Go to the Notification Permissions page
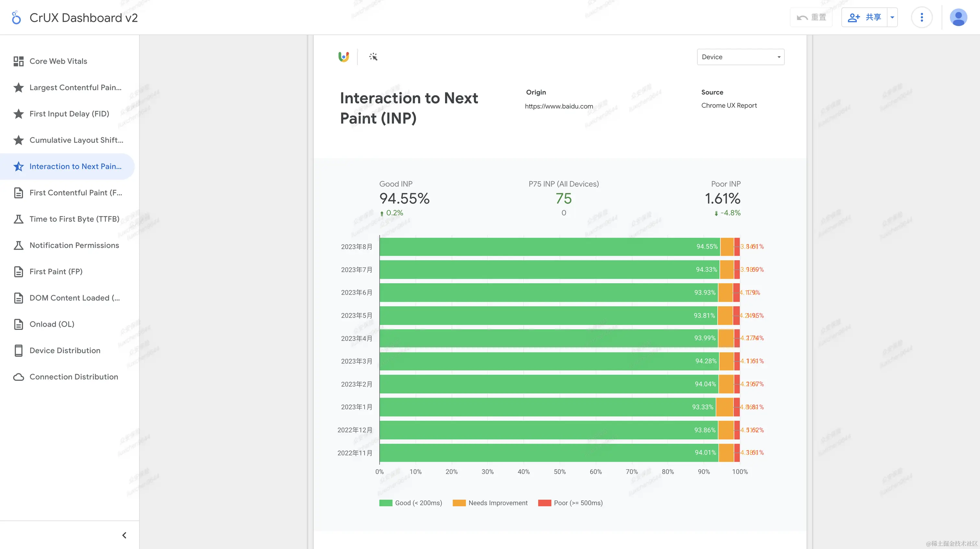This screenshot has height=549, width=980. 74,245
